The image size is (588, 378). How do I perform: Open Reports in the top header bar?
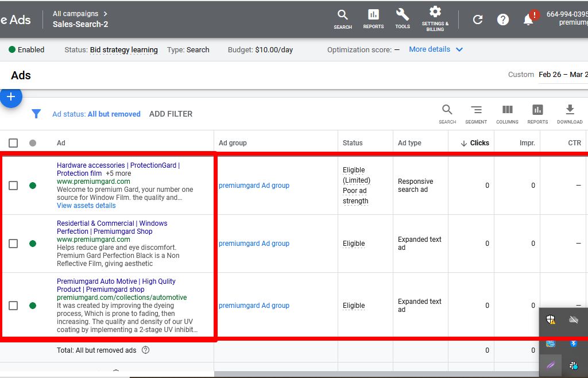[373, 20]
